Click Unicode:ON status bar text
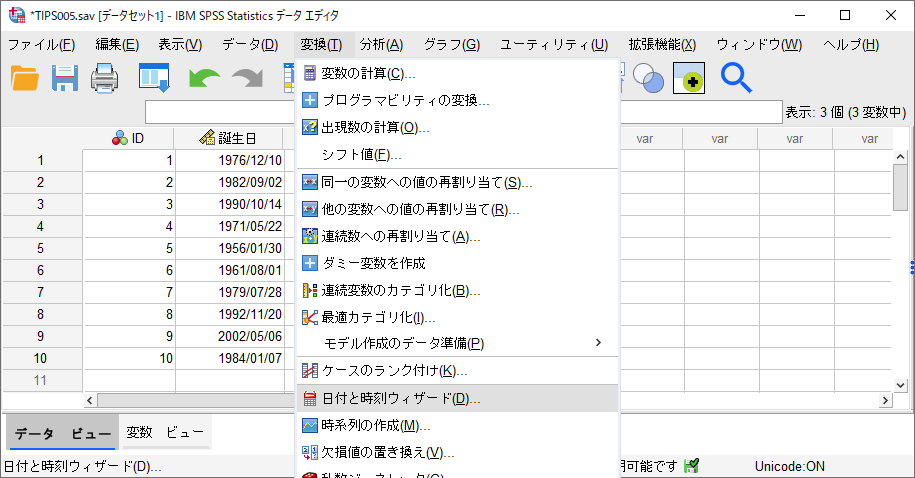 [790, 466]
